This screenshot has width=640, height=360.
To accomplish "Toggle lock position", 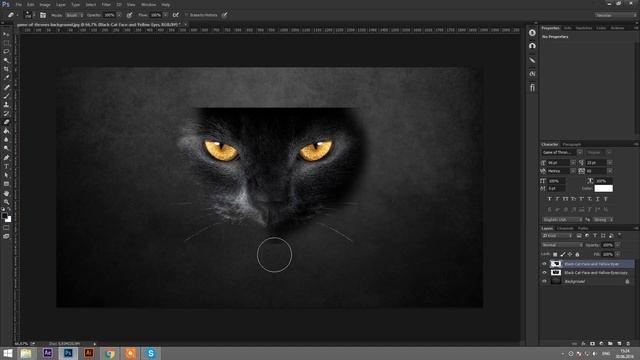I will (x=570, y=254).
